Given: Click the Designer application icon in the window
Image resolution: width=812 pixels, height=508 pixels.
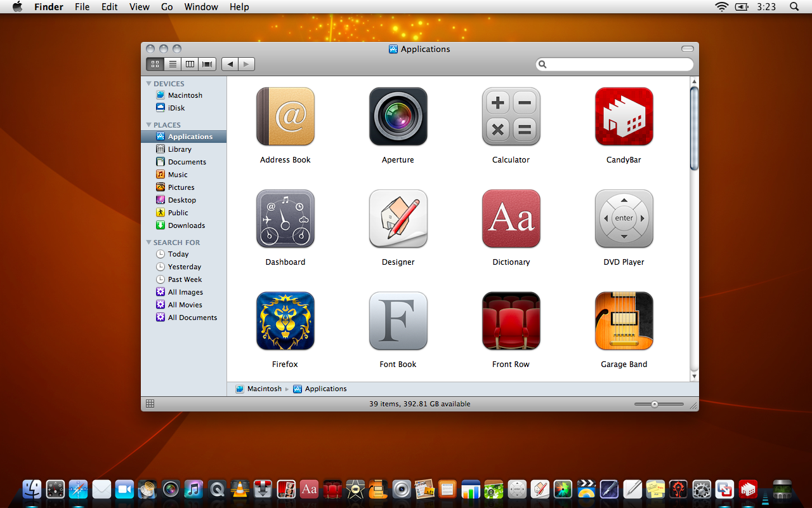Looking at the screenshot, I should [x=398, y=219].
